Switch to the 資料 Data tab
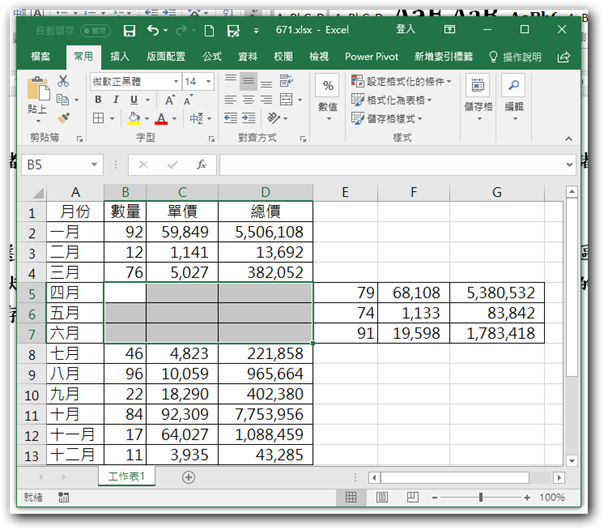This screenshot has height=530, width=604. pyautogui.click(x=247, y=57)
